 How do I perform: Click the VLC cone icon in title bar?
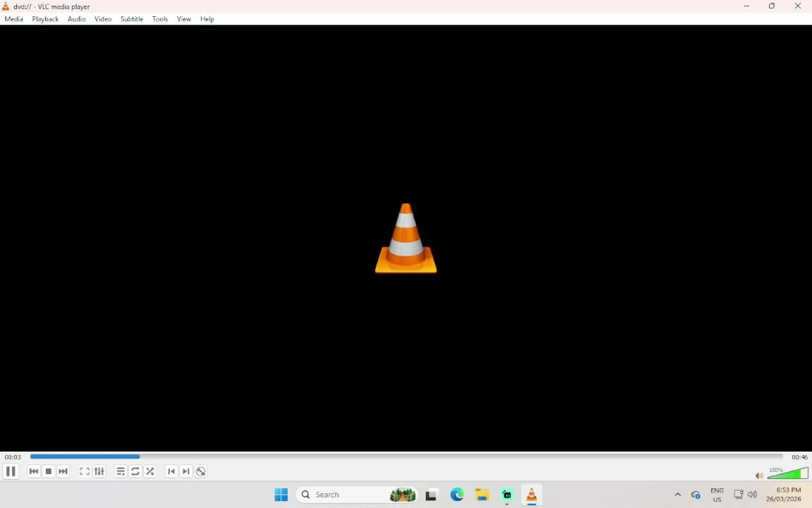coord(6,6)
